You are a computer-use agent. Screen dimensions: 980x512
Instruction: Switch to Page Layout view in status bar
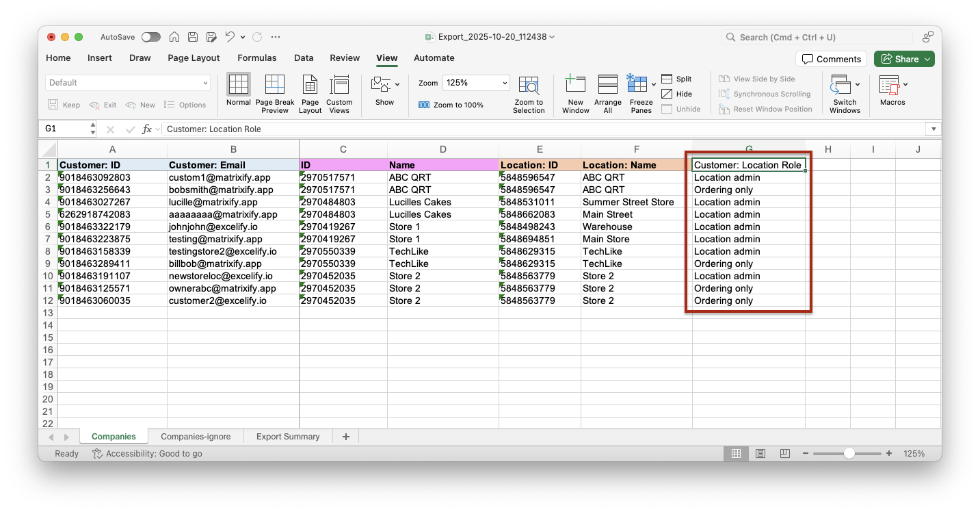[x=760, y=454]
